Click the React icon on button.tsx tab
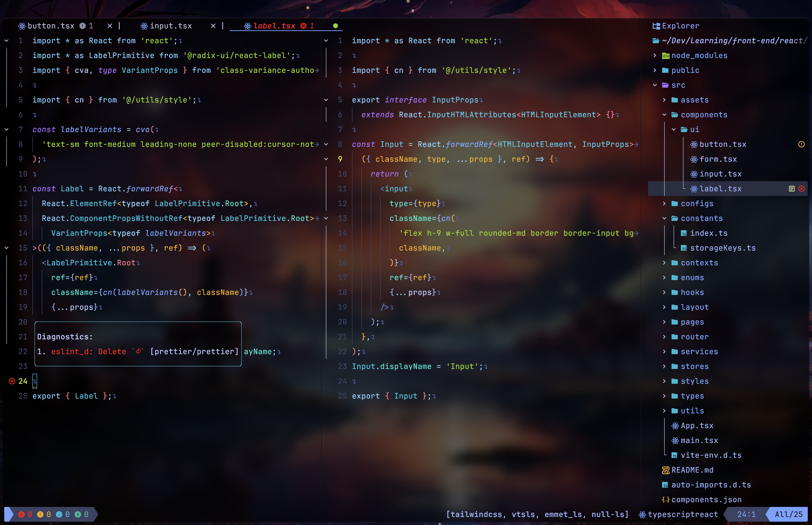 [22, 26]
